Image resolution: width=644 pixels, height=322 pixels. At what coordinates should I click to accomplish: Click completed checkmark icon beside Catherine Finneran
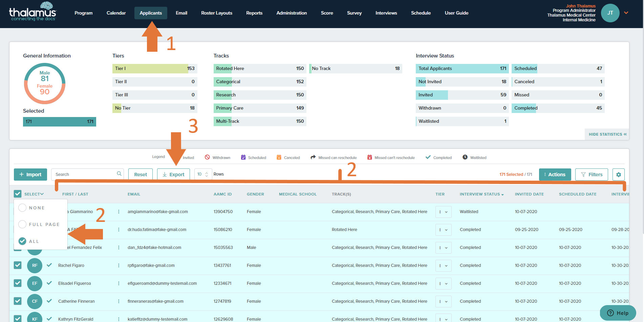[x=49, y=301]
